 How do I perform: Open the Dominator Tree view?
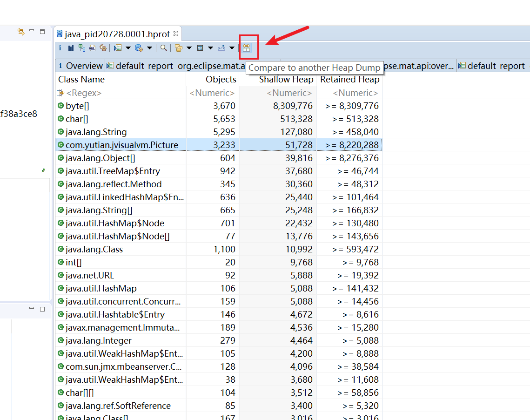(x=82, y=48)
